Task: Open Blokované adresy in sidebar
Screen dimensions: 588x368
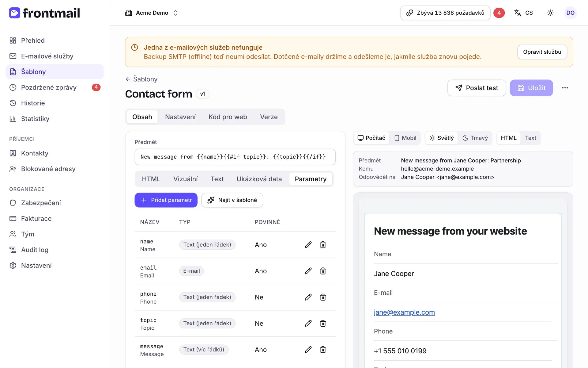Action: click(55, 169)
